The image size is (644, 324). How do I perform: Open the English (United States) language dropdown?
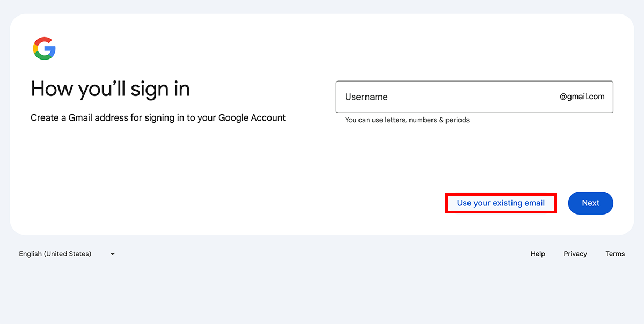point(67,254)
